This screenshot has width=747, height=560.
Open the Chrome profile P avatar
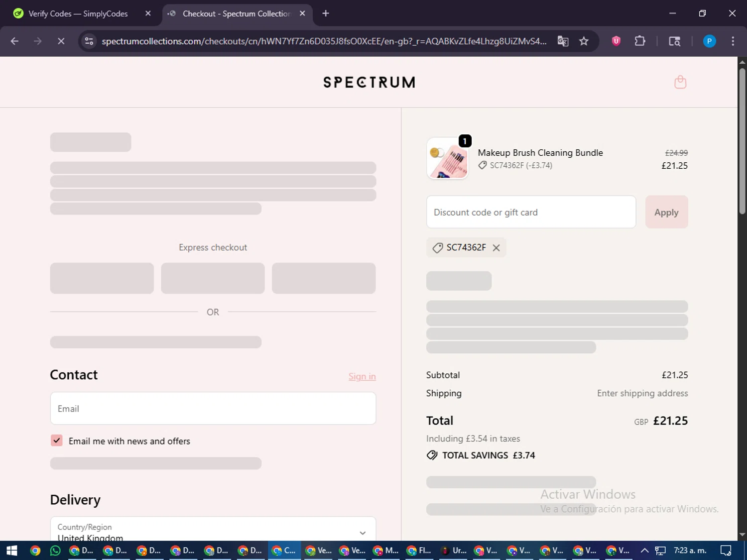709,41
